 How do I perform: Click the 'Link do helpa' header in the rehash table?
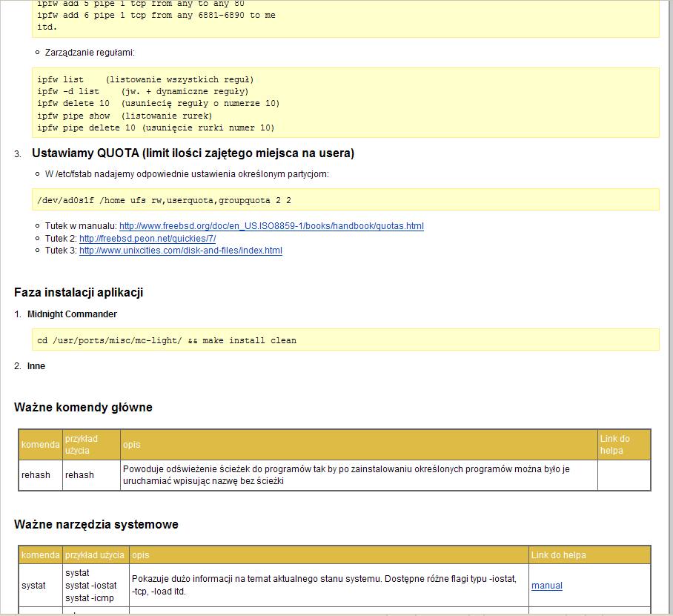point(614,444)
